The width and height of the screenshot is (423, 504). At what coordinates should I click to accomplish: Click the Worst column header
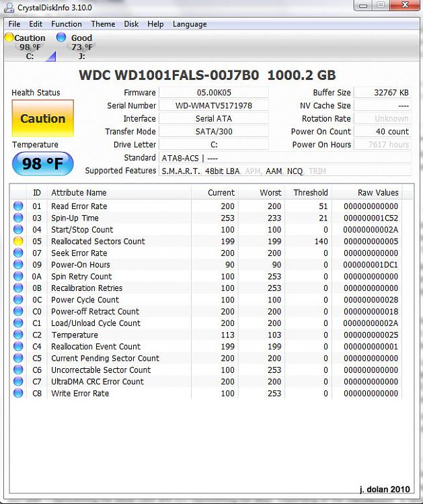(262, 193)
